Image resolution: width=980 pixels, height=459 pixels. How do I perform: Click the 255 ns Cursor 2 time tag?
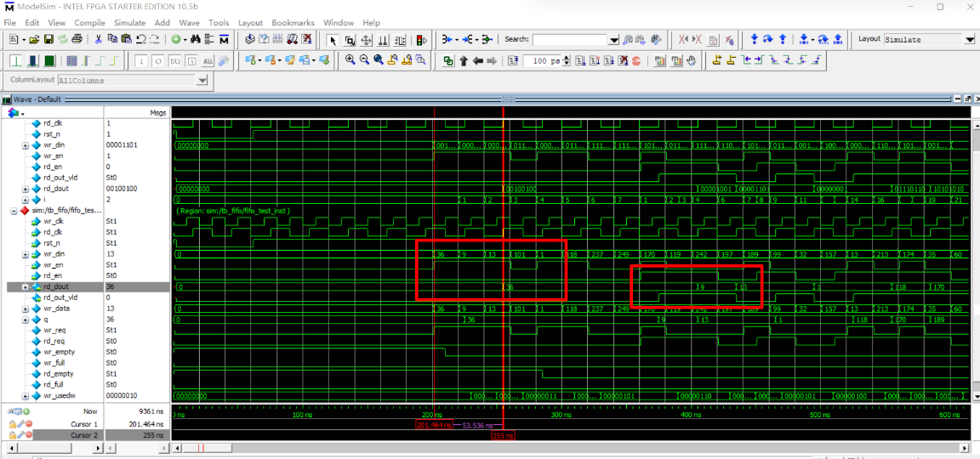504,435
